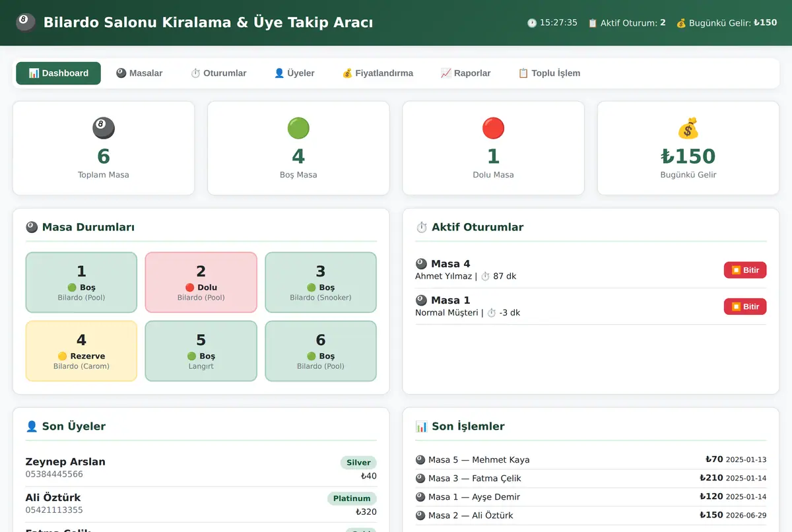The height and width of the screenshot is (532, 792).
Task: Click Normal Müşteri in Aktif Oturumlar
Action: tap(446, 313)
